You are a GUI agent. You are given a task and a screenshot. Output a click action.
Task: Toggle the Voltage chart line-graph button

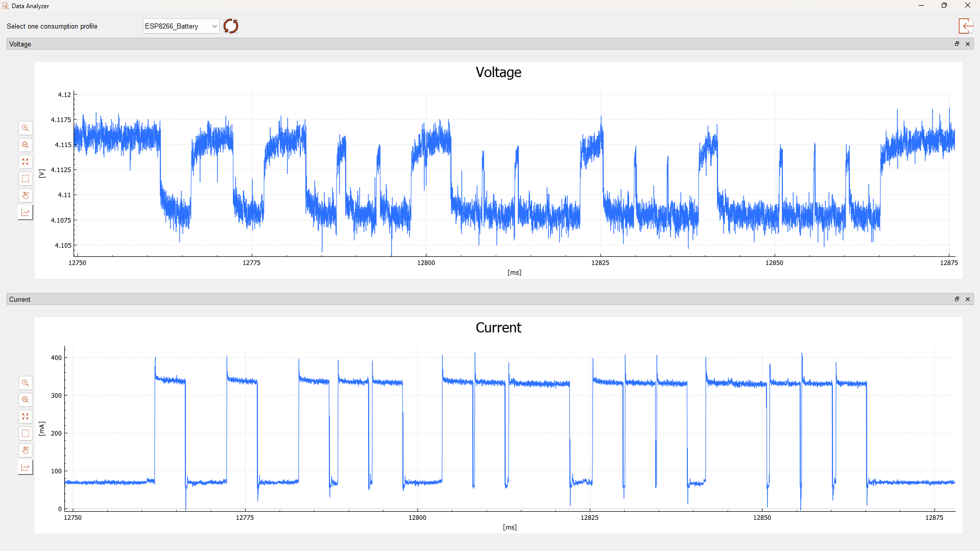[25, 212]
